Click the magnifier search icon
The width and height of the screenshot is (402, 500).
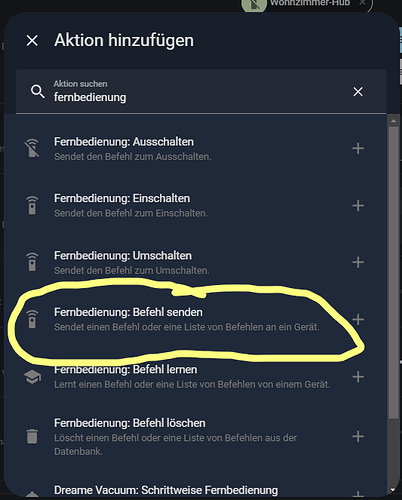pyautogui.click(x=37, y=91)
